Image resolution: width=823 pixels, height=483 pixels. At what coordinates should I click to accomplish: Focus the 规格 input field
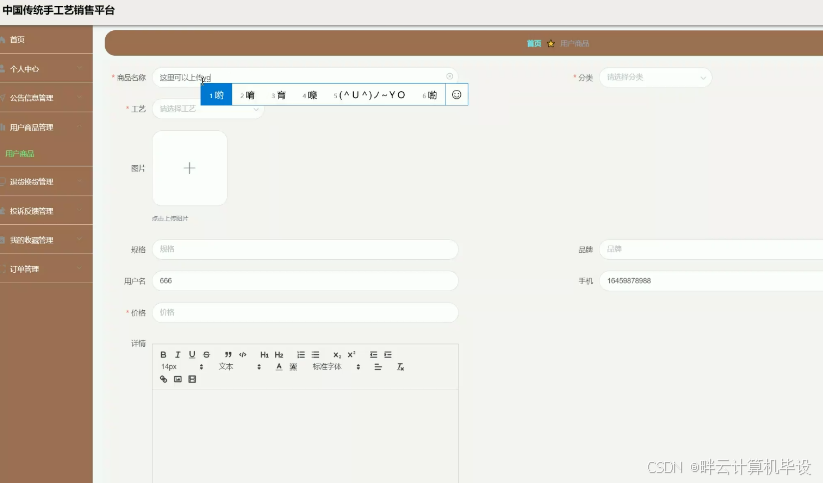[305, 249]
